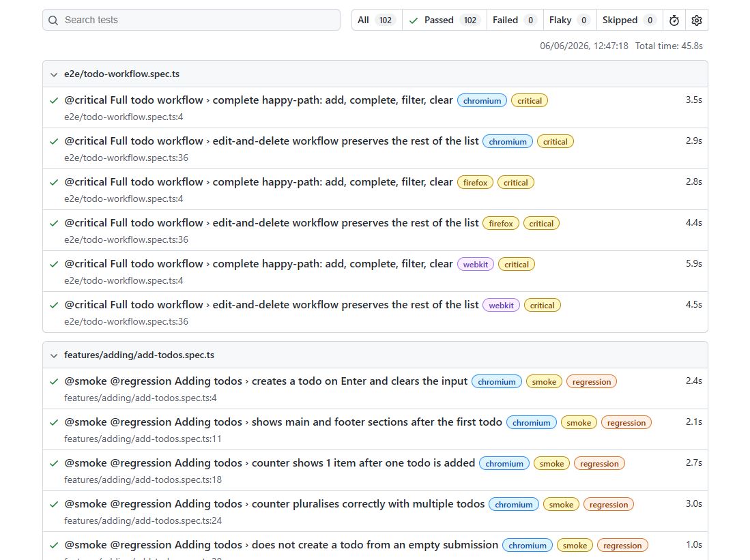Filter by Flaky tests
Screen dimensions: 750x560
(570, 20)
